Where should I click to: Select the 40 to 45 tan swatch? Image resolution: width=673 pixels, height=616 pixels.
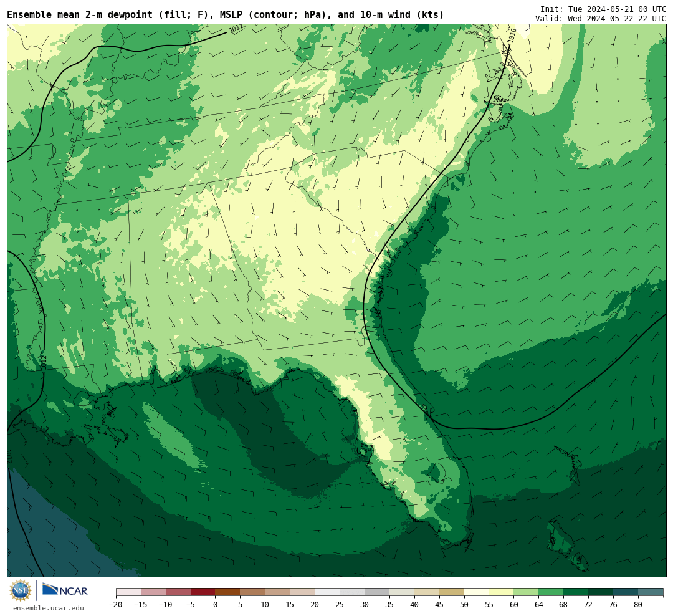coord(427,592)
